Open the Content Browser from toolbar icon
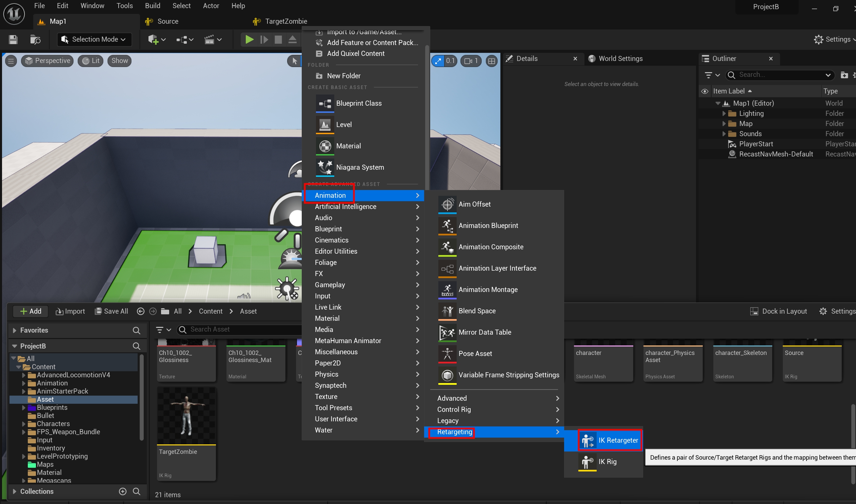856x504 pixels. click(x=35, y=39)
